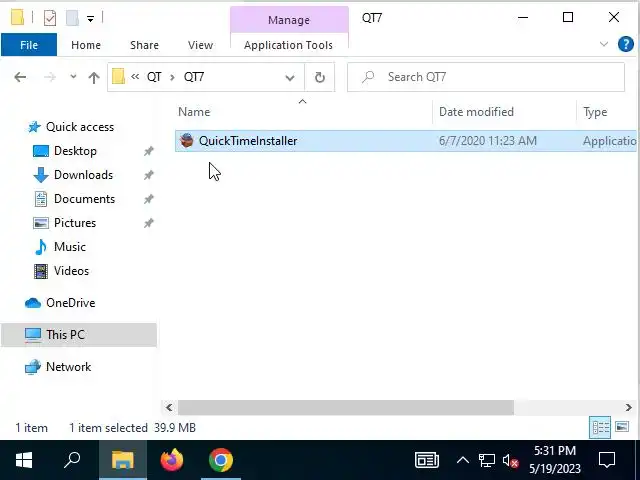Viewport: 640px width, 480px height.
Task: Show hidden system tray icons
Action: [462, 460]
